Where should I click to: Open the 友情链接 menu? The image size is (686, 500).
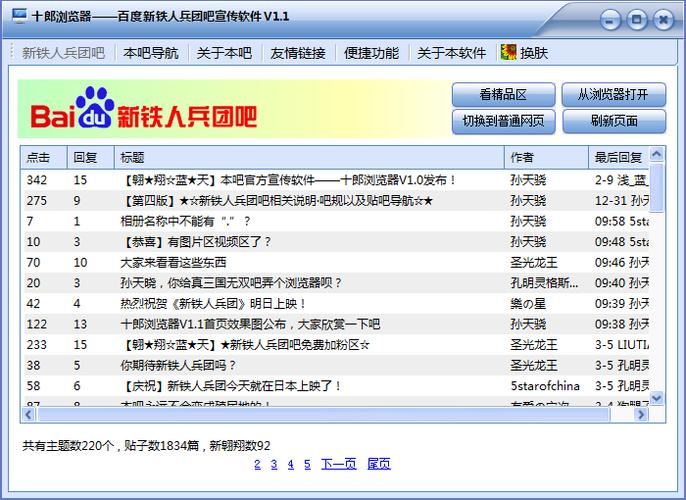pyautogui.click(x=298, y=53)
